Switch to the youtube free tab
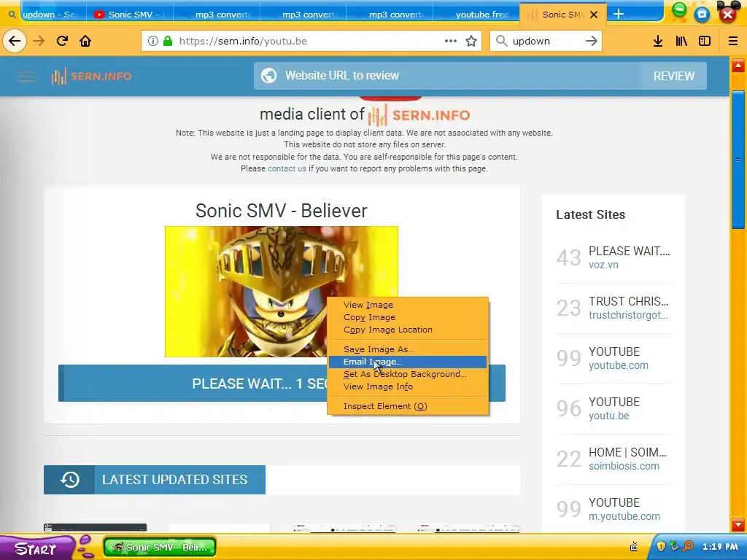 pyautogui.click(x=476, y=15)
